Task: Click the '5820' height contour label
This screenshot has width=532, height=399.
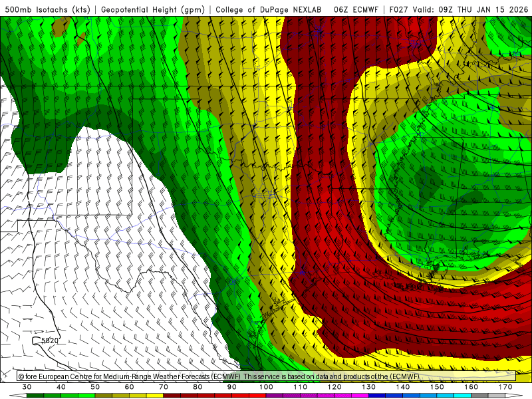Action: click(50, 340)
